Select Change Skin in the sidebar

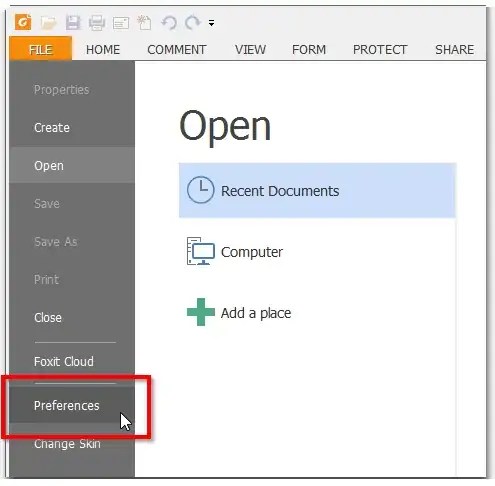tap(72, 444)
